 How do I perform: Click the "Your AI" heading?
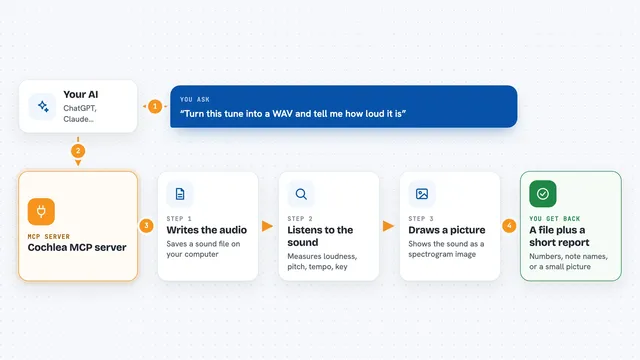point(81,95)
